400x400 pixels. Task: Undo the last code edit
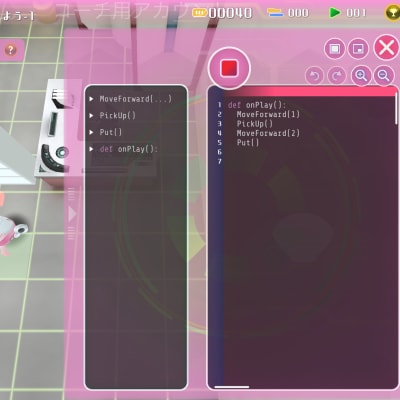(314, 76)
